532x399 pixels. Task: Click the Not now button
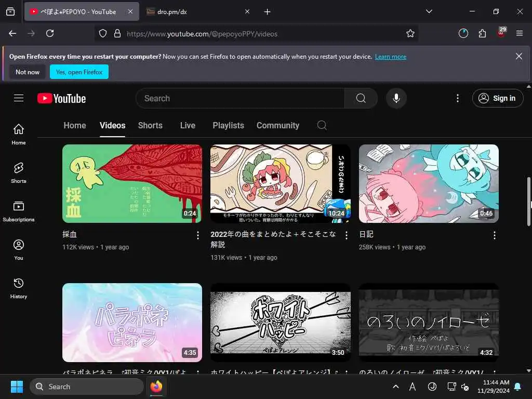tap(28, 72)
